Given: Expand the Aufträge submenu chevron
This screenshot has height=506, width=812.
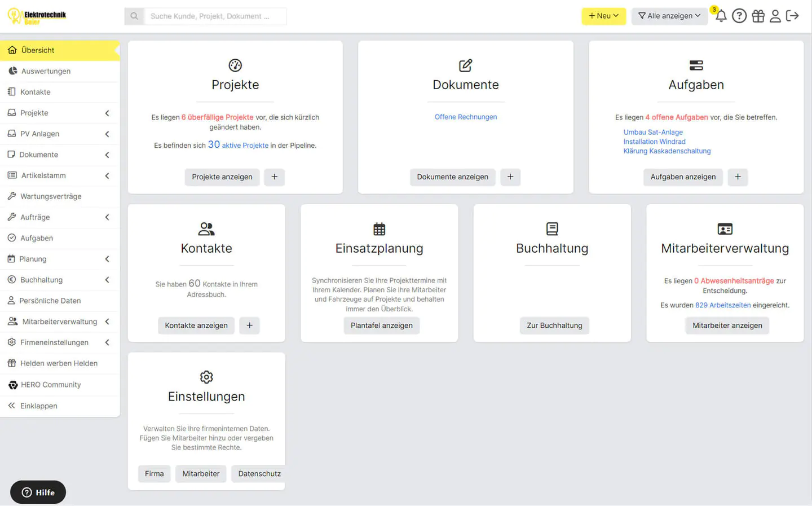Looking at the screenshot, I should [107, 217].
